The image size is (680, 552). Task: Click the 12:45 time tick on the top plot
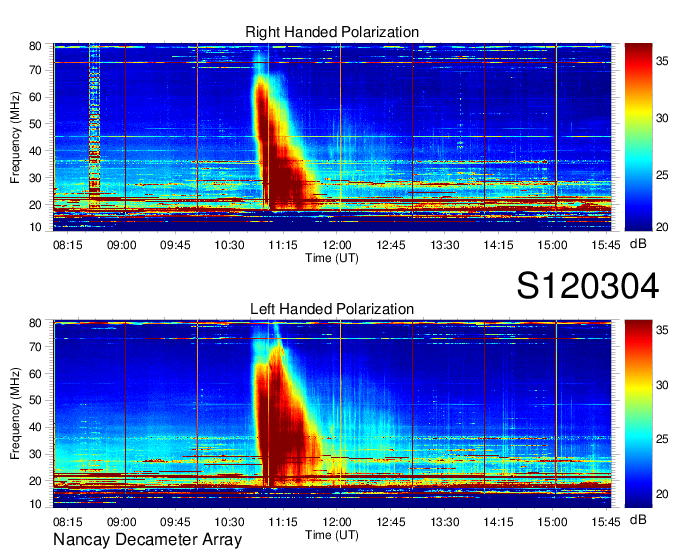(x=391, y=245)
